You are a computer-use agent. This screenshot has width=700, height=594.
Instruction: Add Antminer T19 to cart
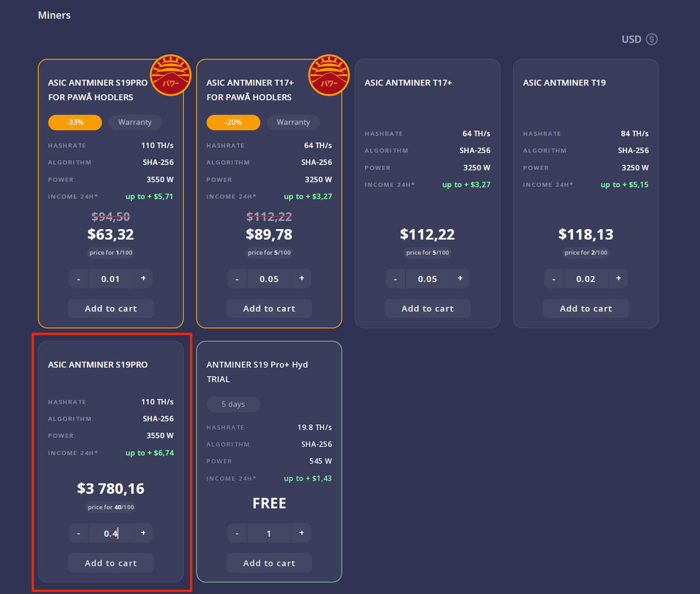585,308
